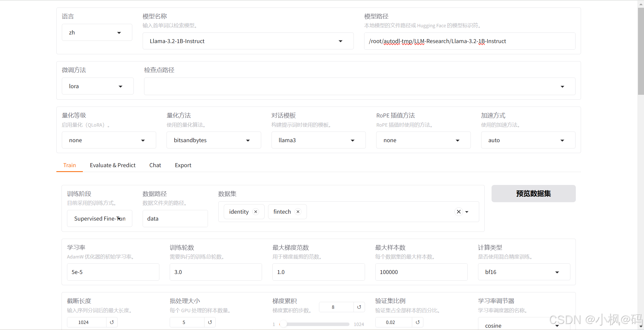
Task: Remove the identity dataset tag
Action: point(256,212)
